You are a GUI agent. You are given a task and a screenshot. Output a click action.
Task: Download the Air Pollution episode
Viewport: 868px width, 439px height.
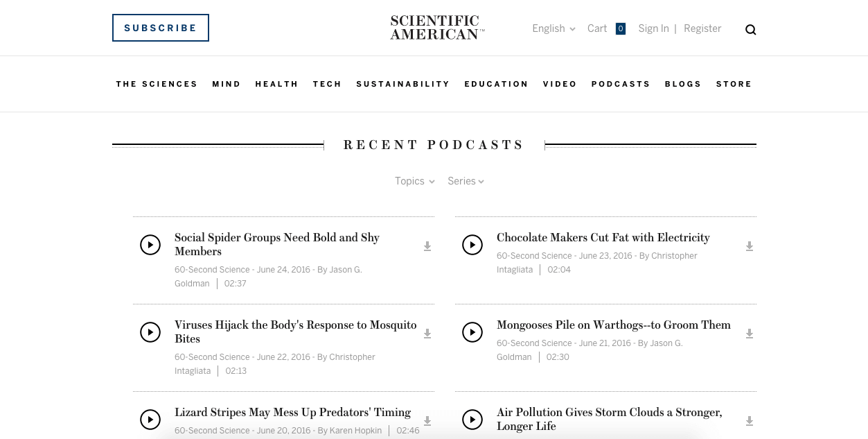pos(750,421)
